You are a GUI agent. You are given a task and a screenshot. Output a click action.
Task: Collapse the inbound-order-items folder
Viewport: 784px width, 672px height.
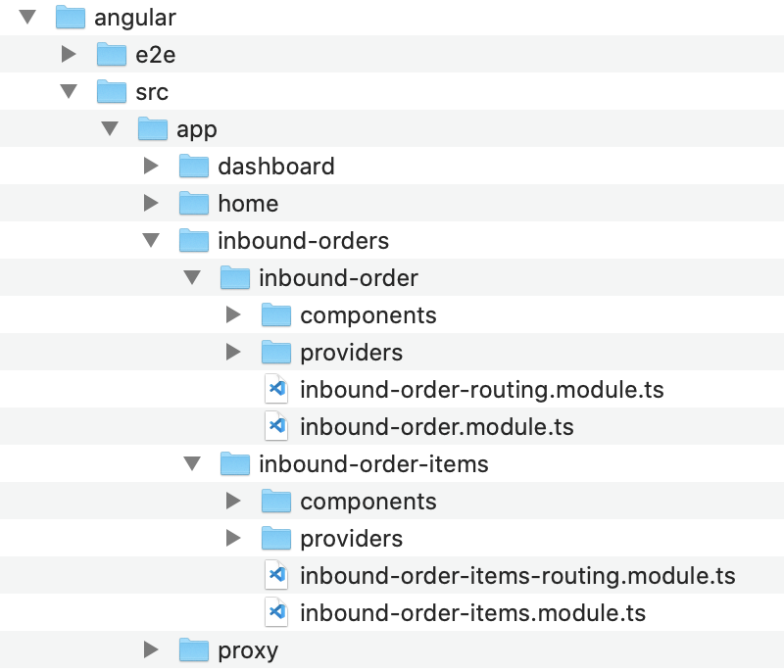click(x=192, y=463)
